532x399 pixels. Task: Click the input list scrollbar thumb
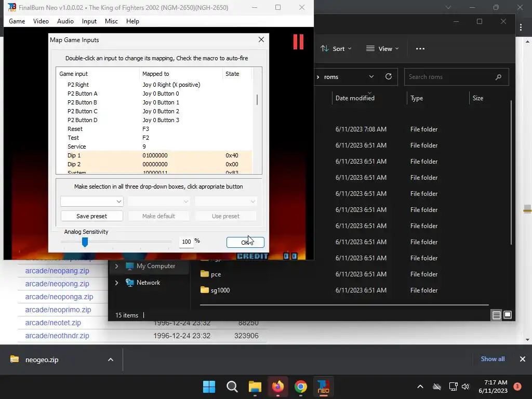pyautogui.click(x=257, y=100)
